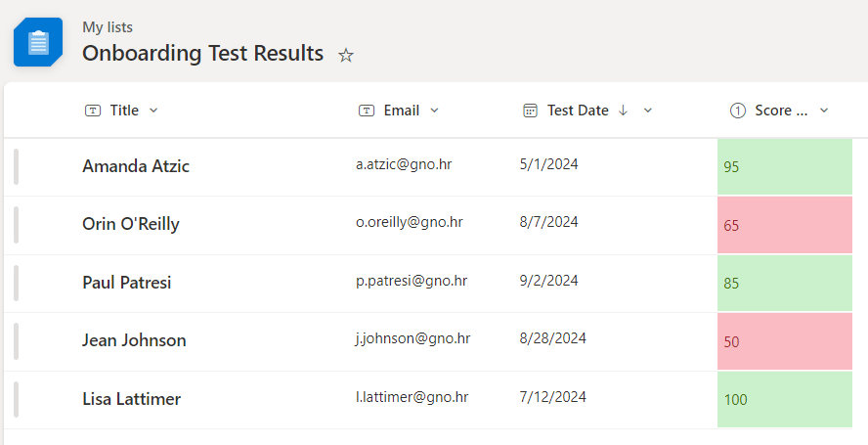Expand the Title column dropdown
Screen dimensions: 868x445
[153, 111]
